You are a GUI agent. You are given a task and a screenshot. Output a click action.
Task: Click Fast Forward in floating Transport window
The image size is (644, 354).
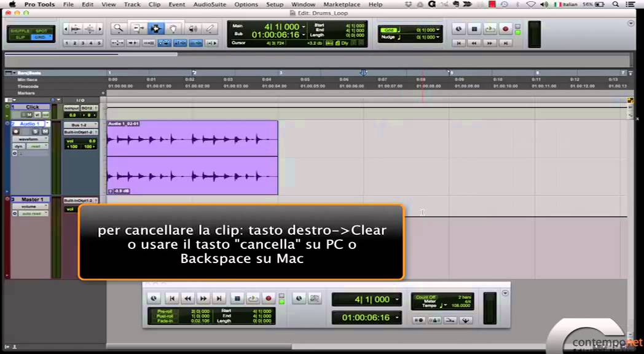click(203, 299)
